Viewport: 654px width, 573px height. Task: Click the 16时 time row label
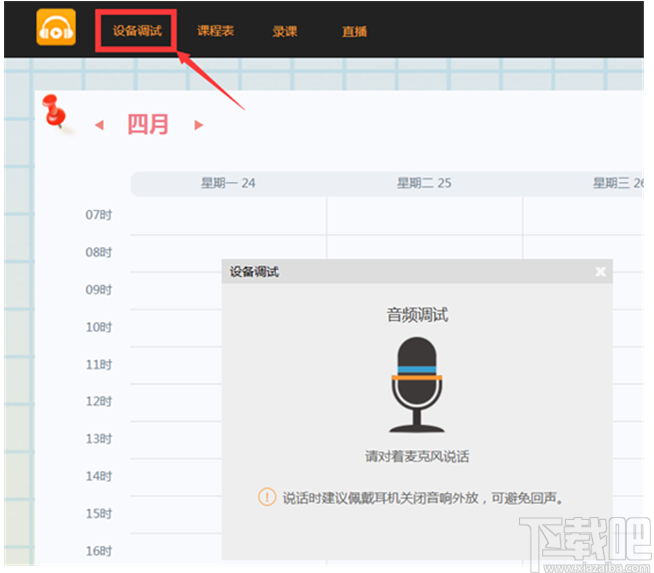click(99, 551)
